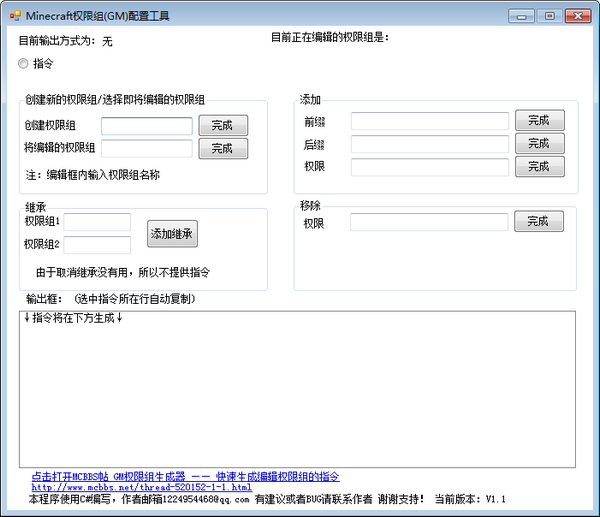Viewport: 600px width, 517px height.
Task: Click 完成 in the 移除 group
Action: click(x=539, y=221)
